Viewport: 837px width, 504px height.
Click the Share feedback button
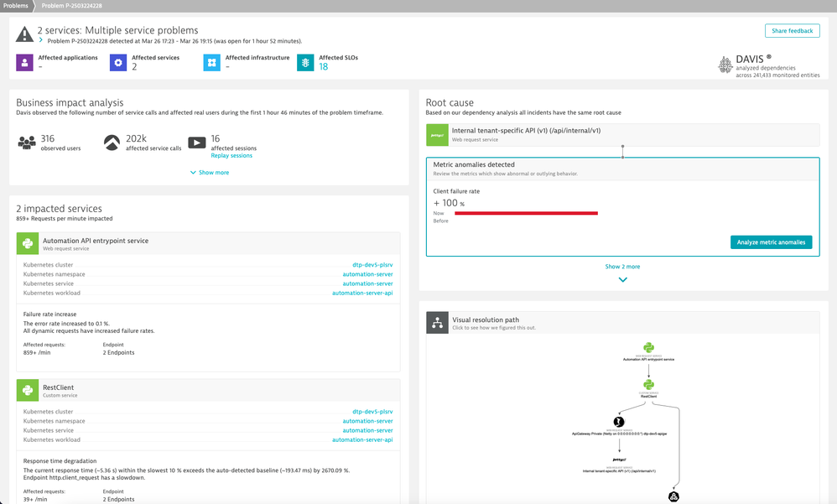tap(792, 31)
